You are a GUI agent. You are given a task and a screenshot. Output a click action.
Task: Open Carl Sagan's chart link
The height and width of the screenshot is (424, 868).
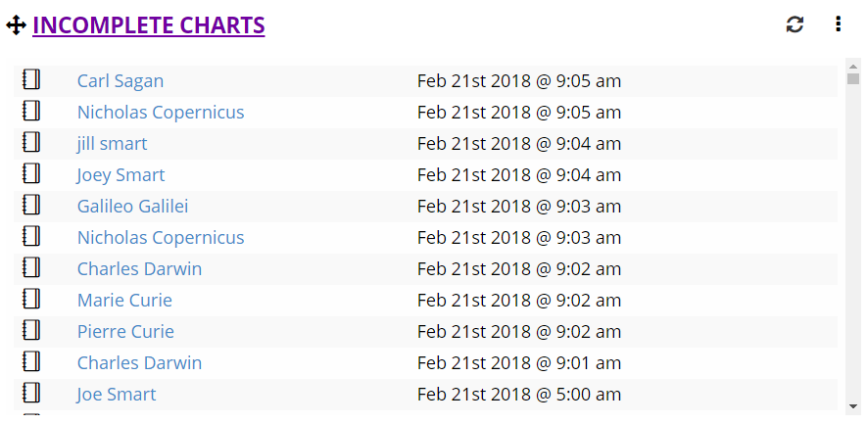121,81
